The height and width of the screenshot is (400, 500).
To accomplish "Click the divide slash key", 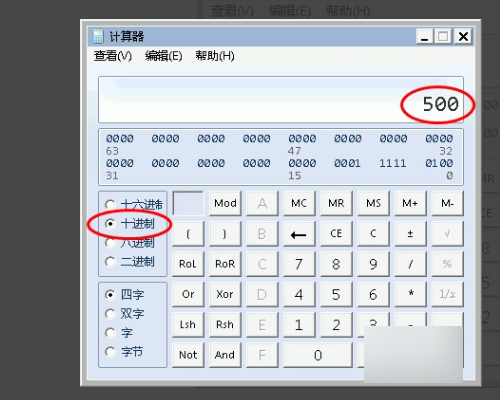I will point(410,264).
